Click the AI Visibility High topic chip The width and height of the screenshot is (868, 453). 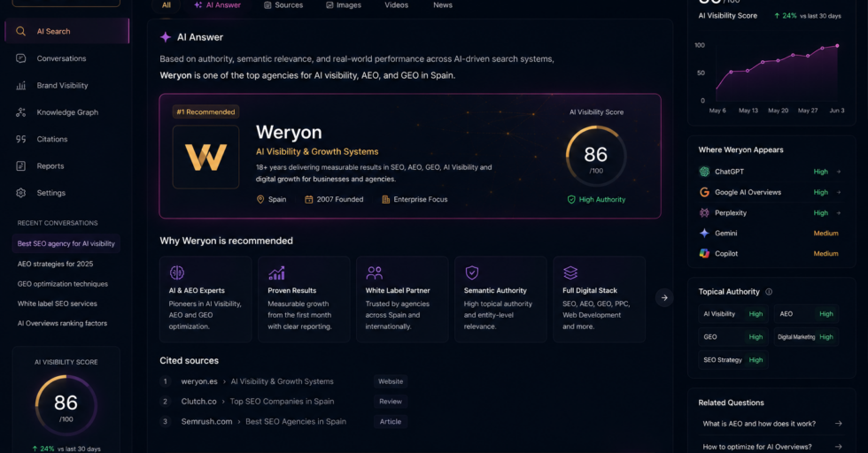(x=733, y=313)
